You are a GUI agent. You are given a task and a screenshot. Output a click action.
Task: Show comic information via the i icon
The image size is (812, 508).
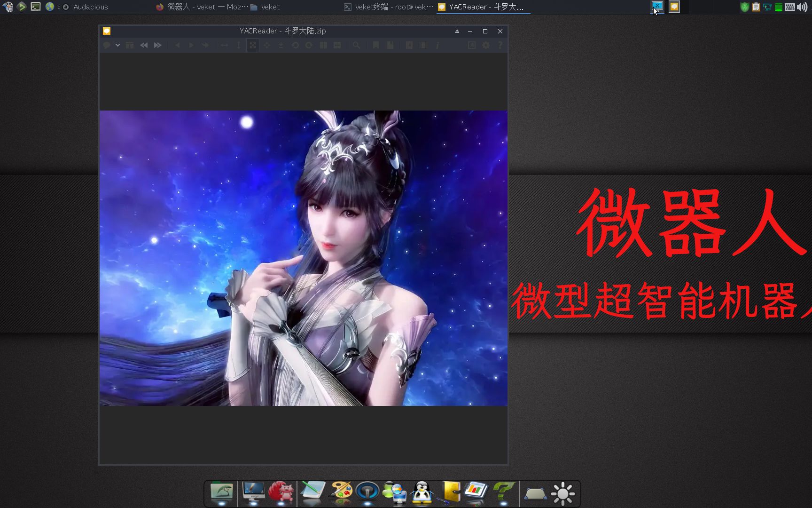(x=438, y=45)
